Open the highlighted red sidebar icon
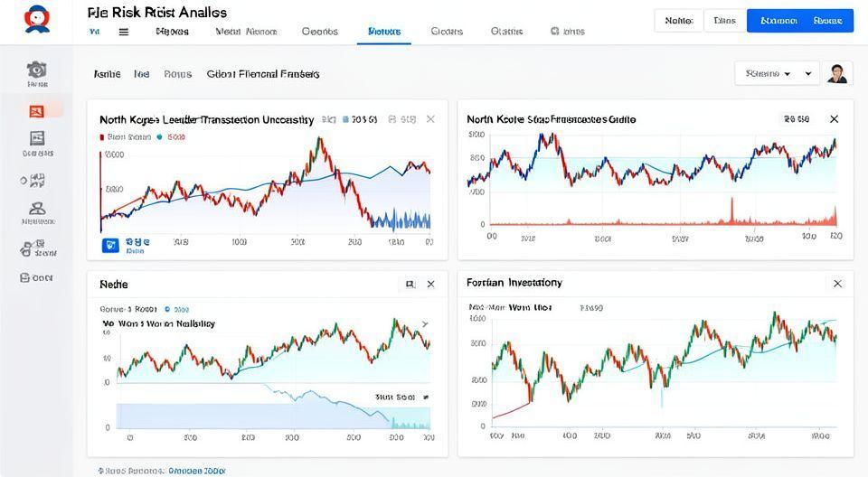Screen dimensions: 868x477 [37, 111]
